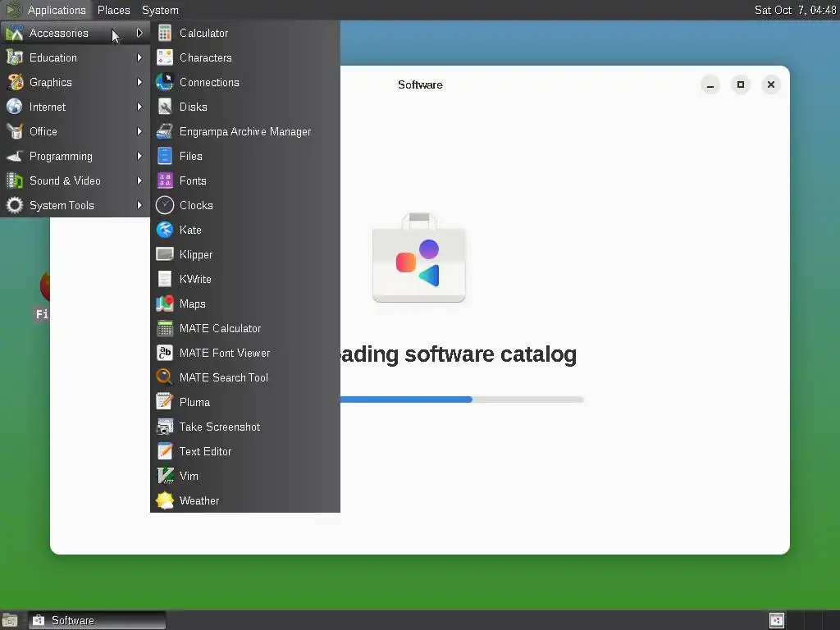
Task: Click the MATE Font Viewer icon
Action: [x=164, y=353]
